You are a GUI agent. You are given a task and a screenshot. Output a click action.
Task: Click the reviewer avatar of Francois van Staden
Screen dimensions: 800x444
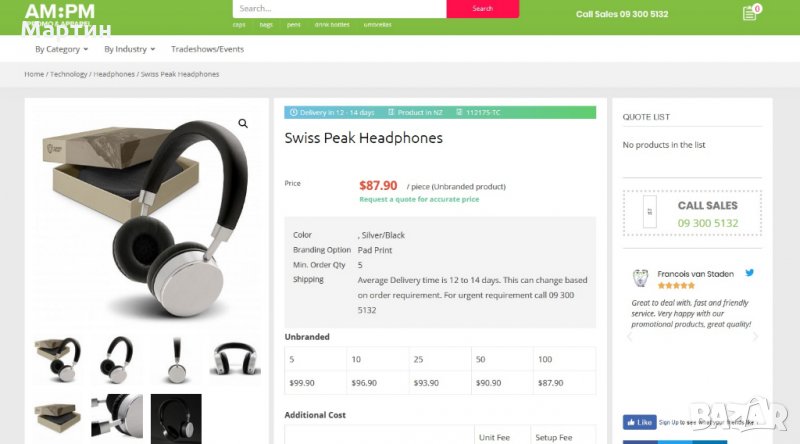[641, 278]
